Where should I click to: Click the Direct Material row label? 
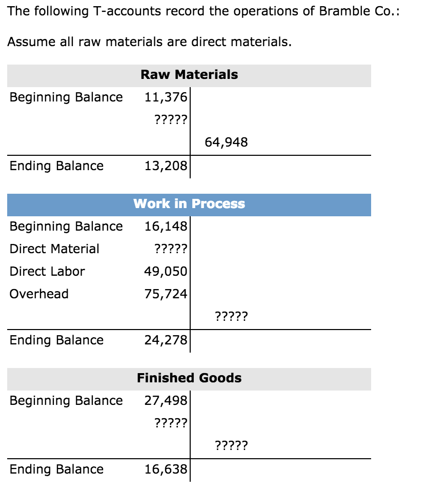(54, 249)
